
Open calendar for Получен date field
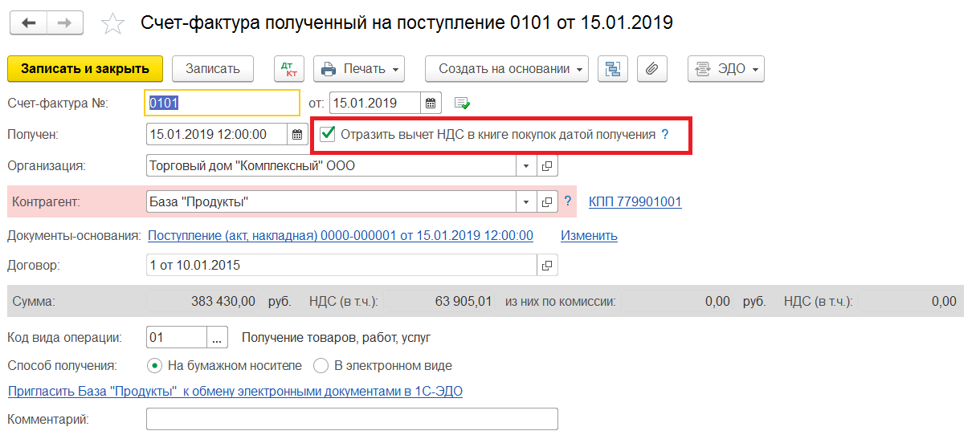(297, 135)
